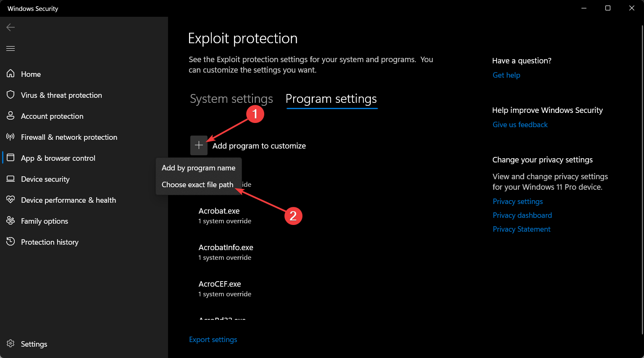Open Firewall & network protection
The image size is (644, 358).
pos(69,137)
